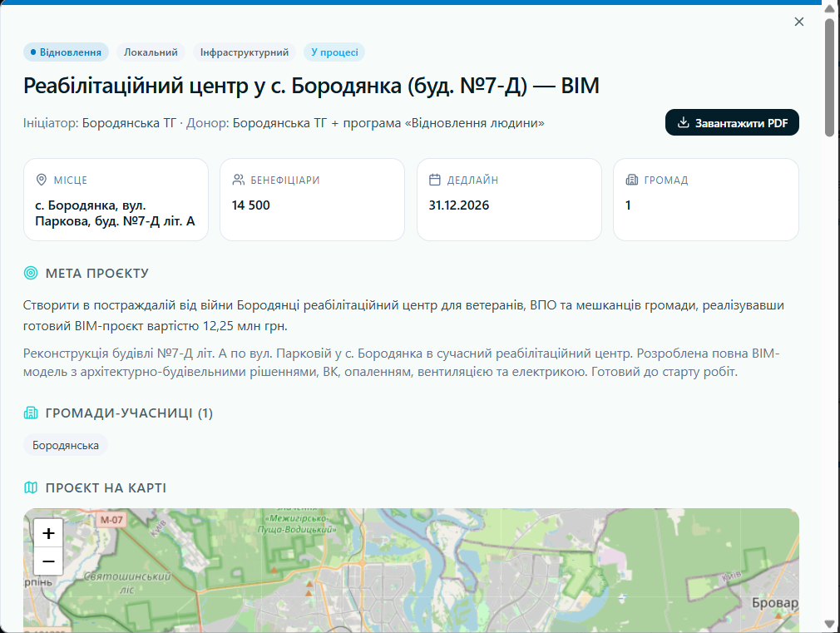Image resolution: width=840 pixels, height=633 pixels.
Task: Click the target icon beside Мета проєкту
Action: coord(31,273)
